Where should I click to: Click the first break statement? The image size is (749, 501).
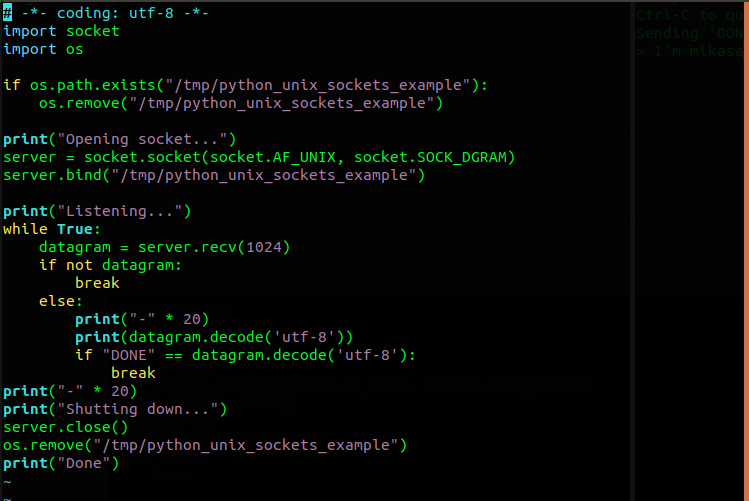coord(97,284)
